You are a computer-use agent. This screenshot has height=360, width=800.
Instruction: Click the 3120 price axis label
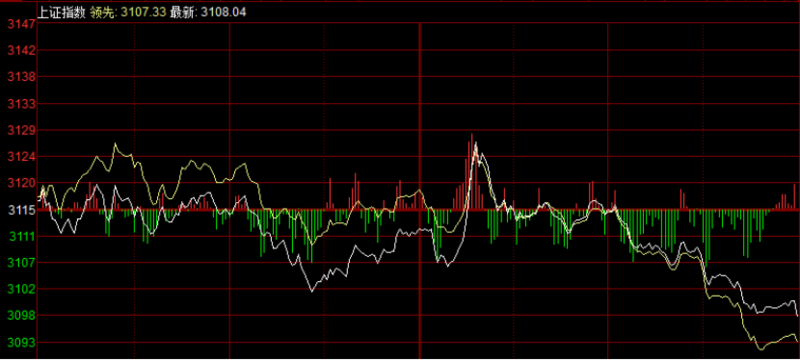tap(21, 183)
